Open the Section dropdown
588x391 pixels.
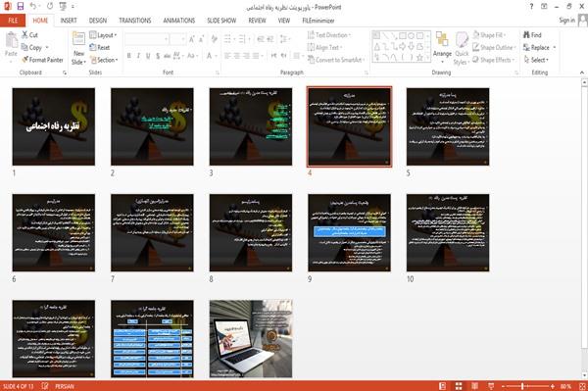(x=104, y=60)
